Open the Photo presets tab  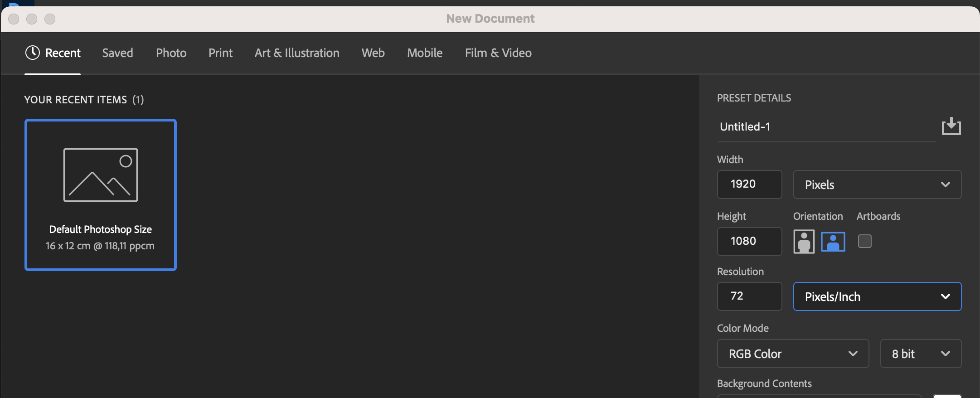pos(171,53)
